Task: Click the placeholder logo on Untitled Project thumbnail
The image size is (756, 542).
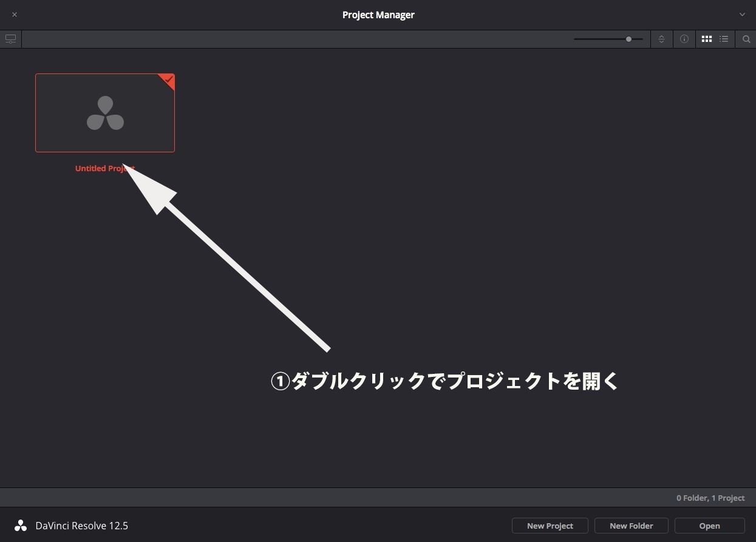Action: [105, 112]
